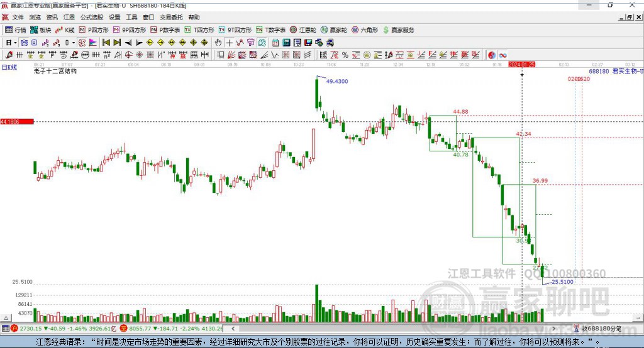Viewport: 644px width, 348px height.
Task: Click the n² square tool icon
Action: click(107, 55)
